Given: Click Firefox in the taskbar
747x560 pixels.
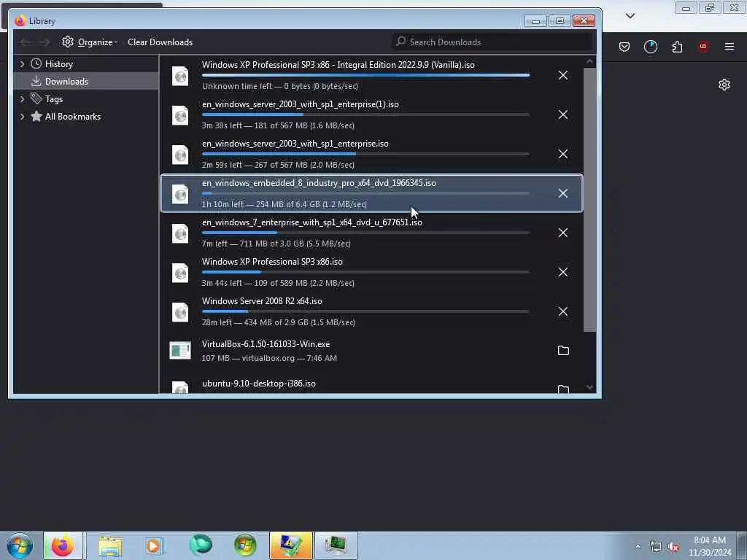Looking at the screenshot, I should (63, 545).
